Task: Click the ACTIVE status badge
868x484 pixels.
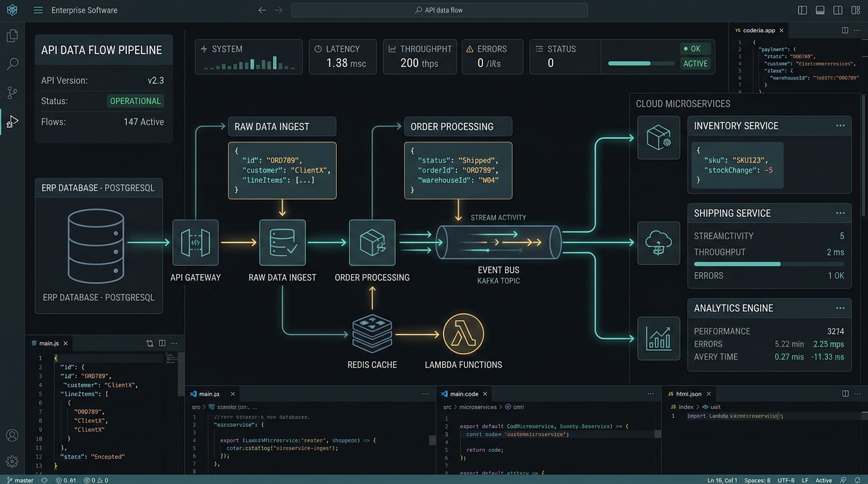Action: pos(695,64)
